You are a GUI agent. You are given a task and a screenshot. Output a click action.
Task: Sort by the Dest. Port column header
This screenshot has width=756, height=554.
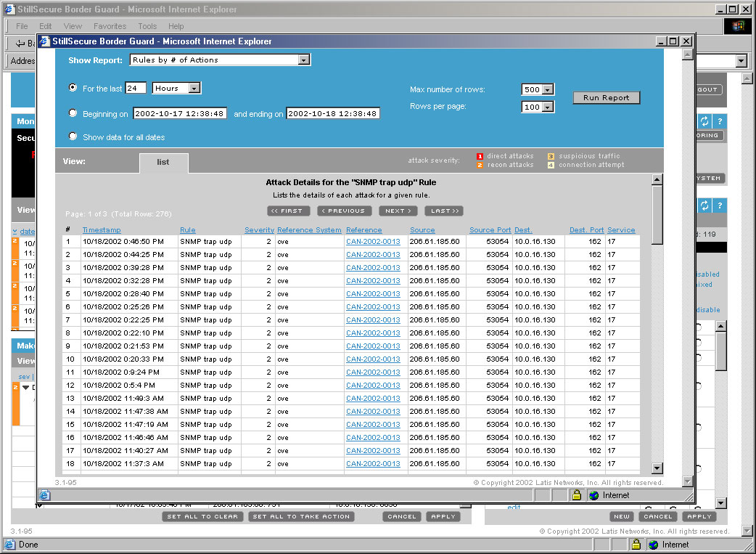pyautogui.click(x=586, y=230)
